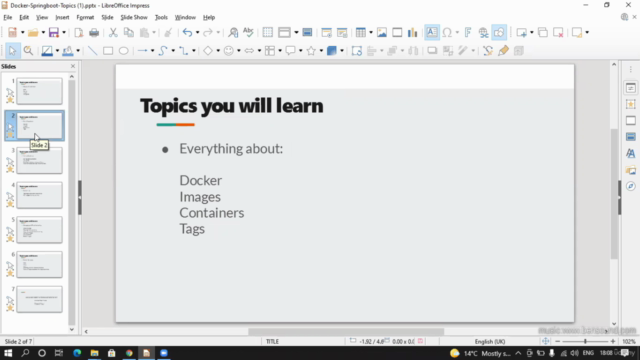
Task: Delete the current slide
Action: 558,32
